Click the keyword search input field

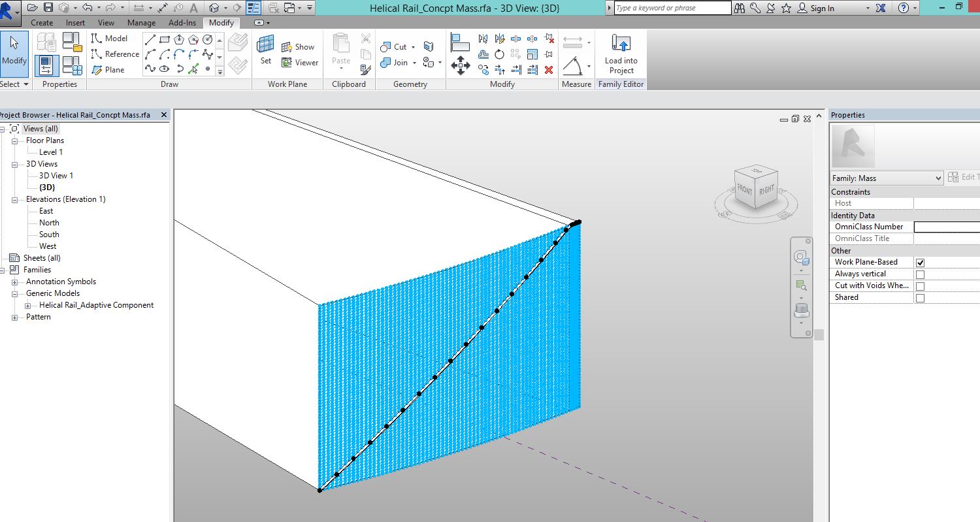tap(672, 8)
